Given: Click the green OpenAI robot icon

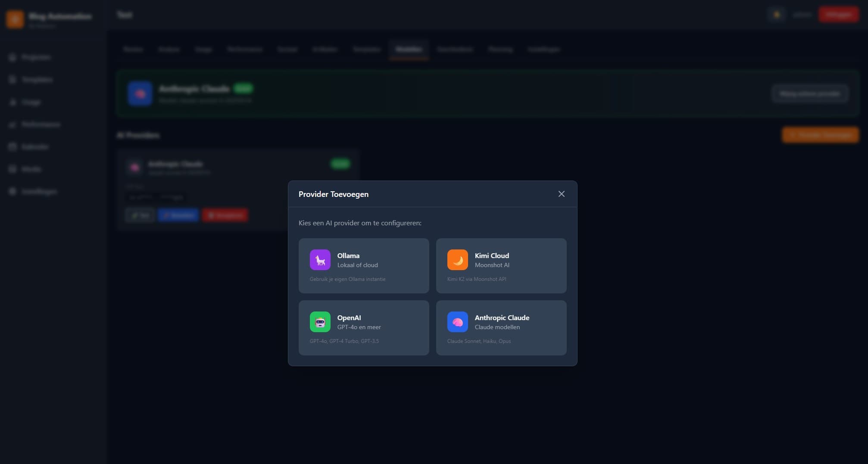Looking at the screenshot, I should [320, 322].
